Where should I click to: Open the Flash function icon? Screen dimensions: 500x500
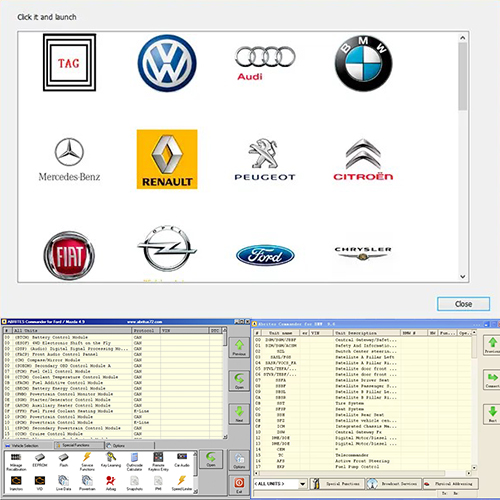(x=63, y=460)
